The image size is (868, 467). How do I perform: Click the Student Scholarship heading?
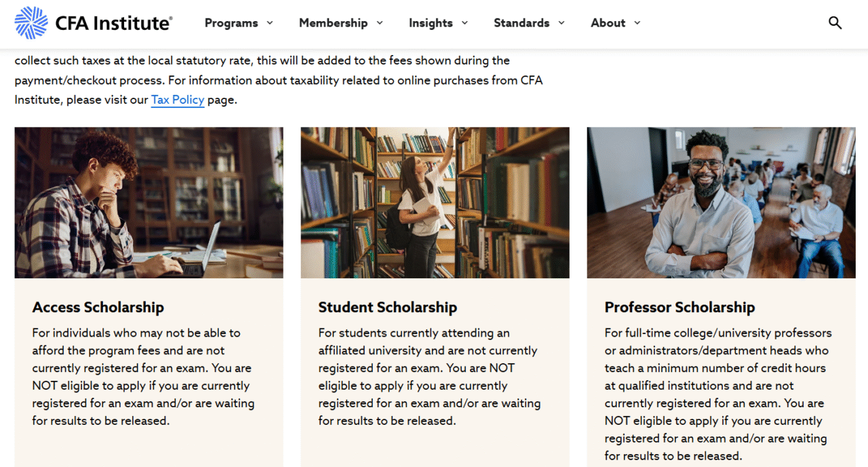pos(387,307)
